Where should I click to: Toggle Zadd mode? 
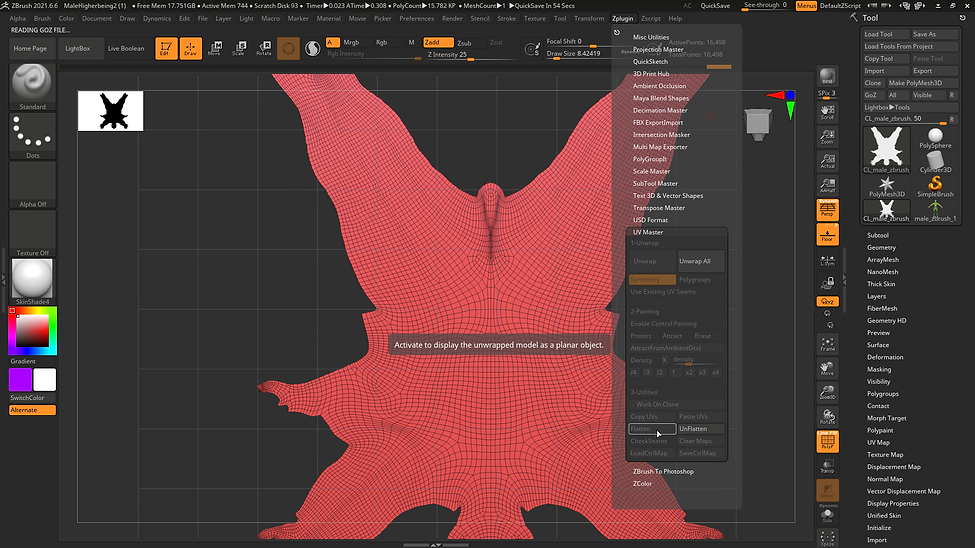pyautogui.click(x=438, y=42)
